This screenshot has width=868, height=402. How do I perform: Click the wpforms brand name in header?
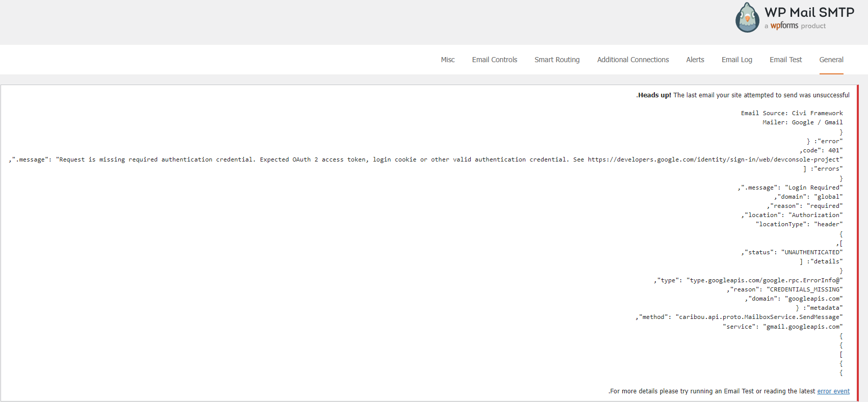point(784,25)
